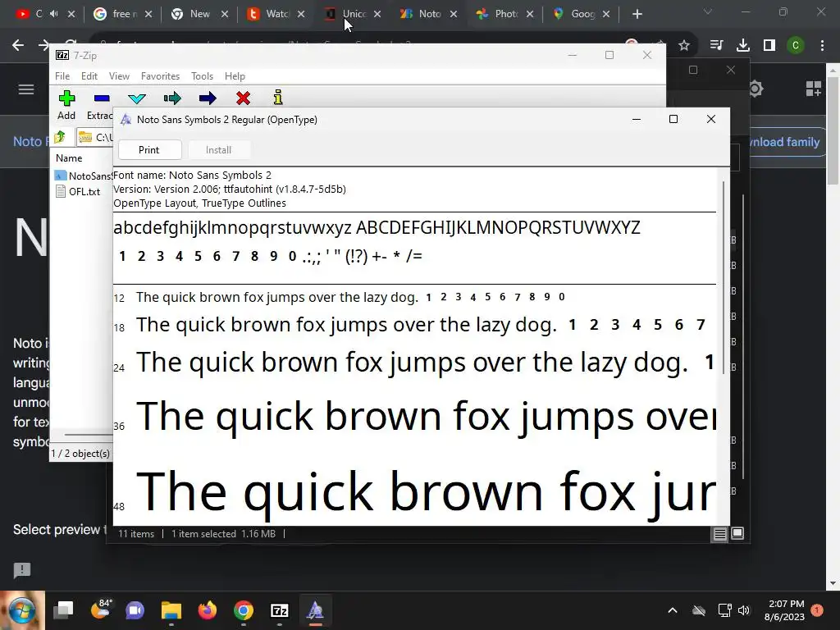Click the 7-Zip Test checkmark icon
Image resolution: width=840 pixels, height=630 pixels.
137,98
